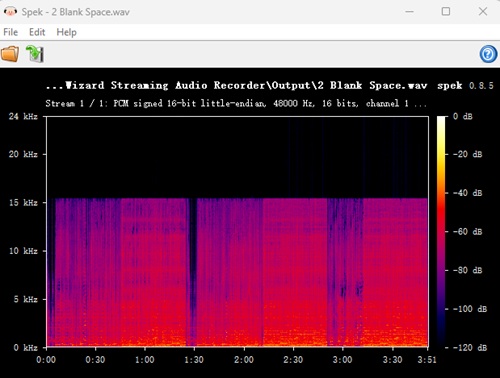Open the Edit menu
Viewport: 500px width, 378px height.
click(37, 32)
